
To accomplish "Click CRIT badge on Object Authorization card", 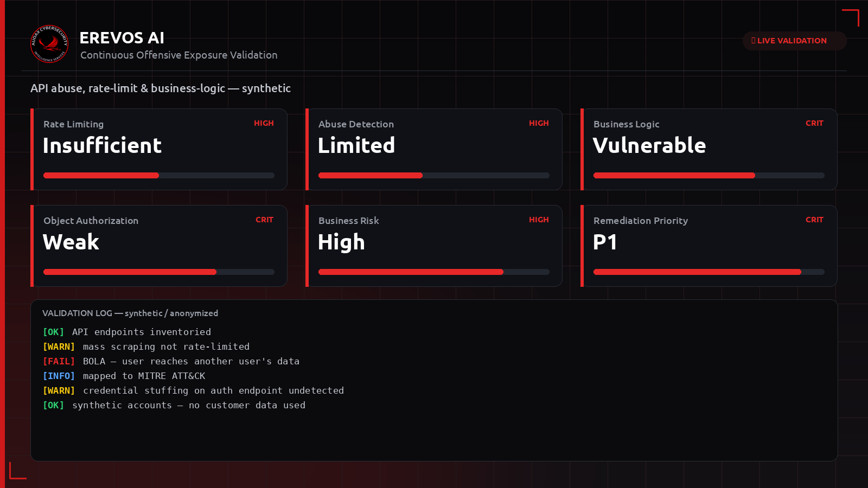I will pyautogui.click(x=264, y=220).
